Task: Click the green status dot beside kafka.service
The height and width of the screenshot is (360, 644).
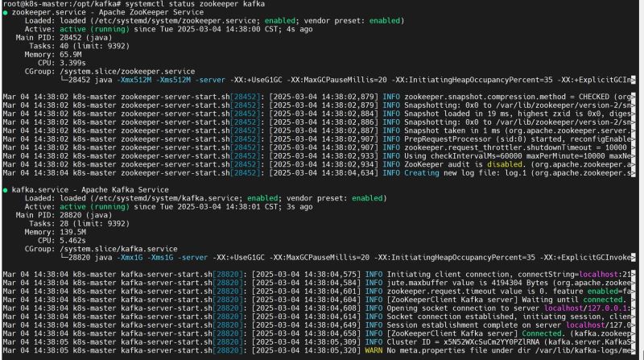Action: [x=6, y=190]
